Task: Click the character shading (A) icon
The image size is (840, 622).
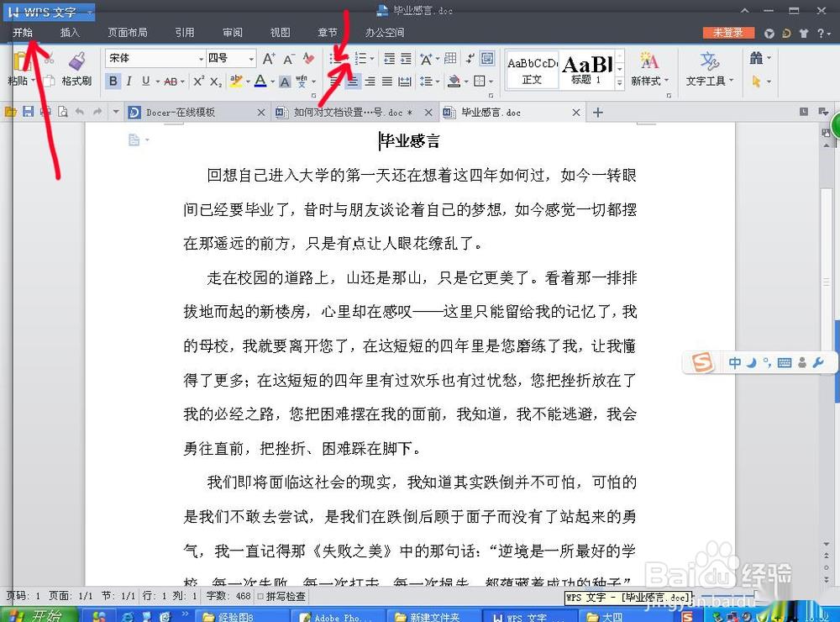Action: [x=285, y=82]
